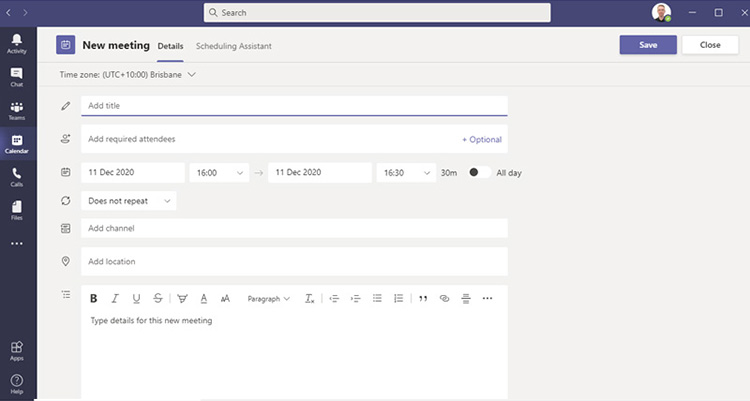Toggle underline text formatting
The height and width of the screenshot is (401, 750).
(136, 298)
